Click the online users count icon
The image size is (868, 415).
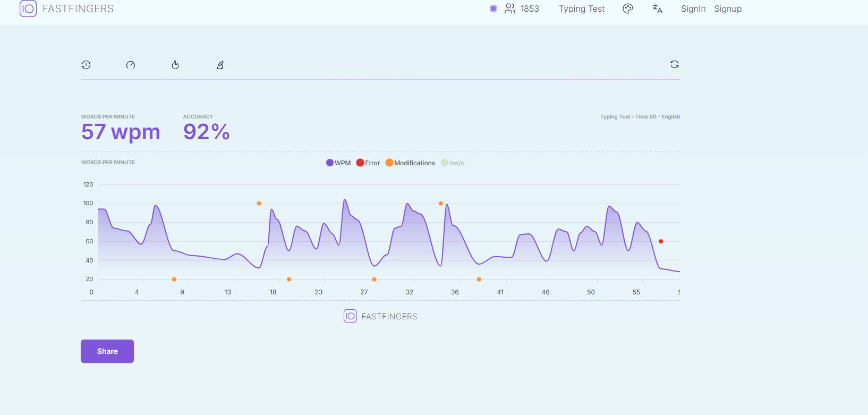tap(510, 9)
